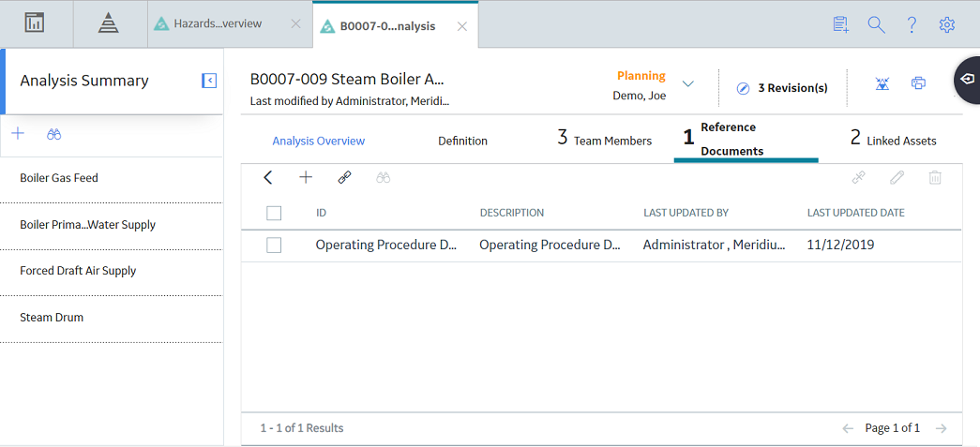
Task: Open the side panel tag icon
Action: 967,80
